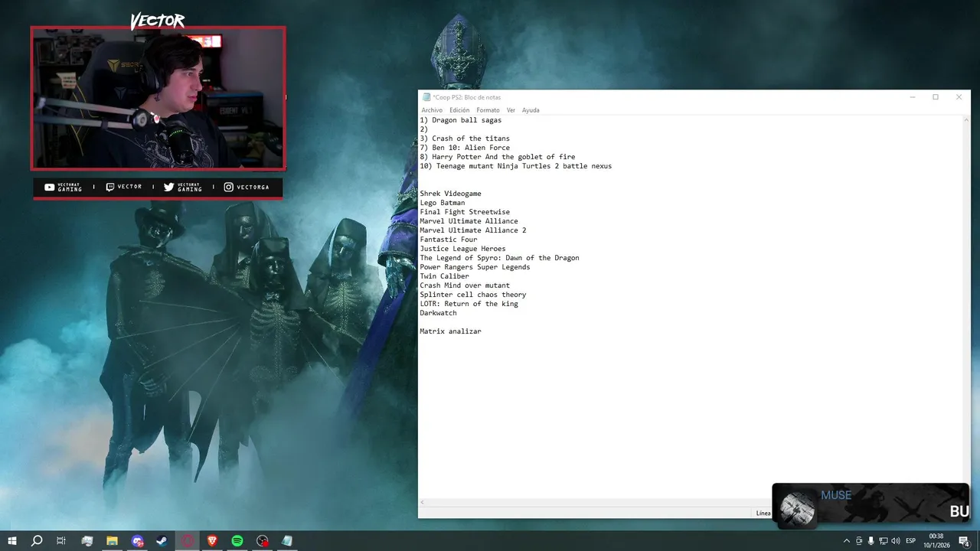Switch to the Opera GX browser
980x551 pixels.
(x=188, y=541)
